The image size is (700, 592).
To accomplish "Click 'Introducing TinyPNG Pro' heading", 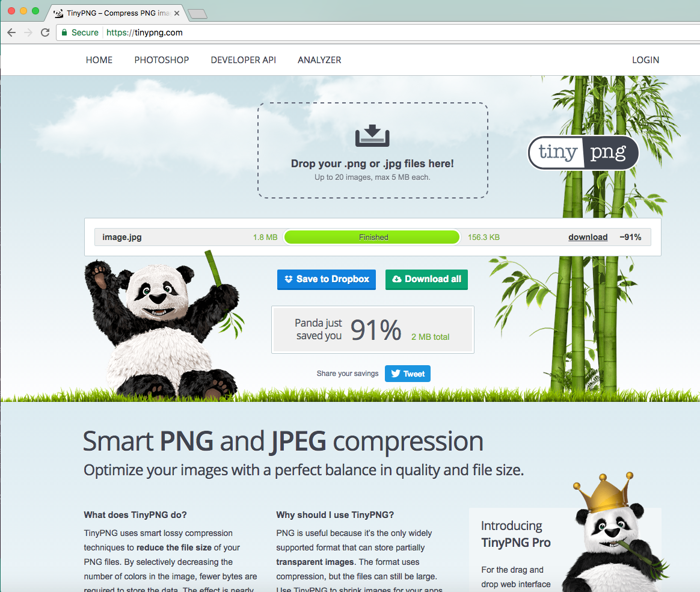I will (516, 534).
